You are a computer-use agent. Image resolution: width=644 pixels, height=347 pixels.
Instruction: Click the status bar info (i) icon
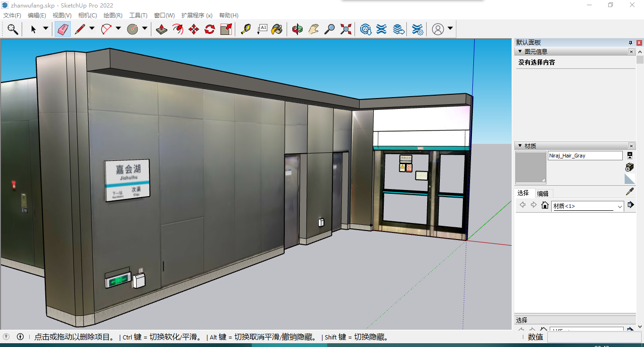[20, 337]
